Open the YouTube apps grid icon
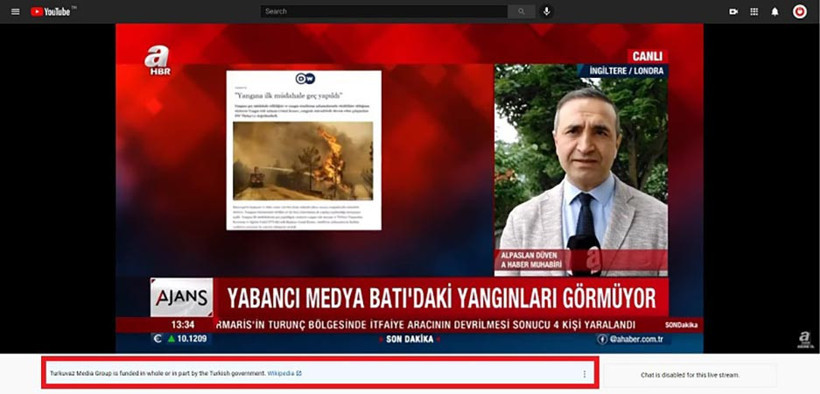This screenshot has width=820, height=394. tap(754, 12)
